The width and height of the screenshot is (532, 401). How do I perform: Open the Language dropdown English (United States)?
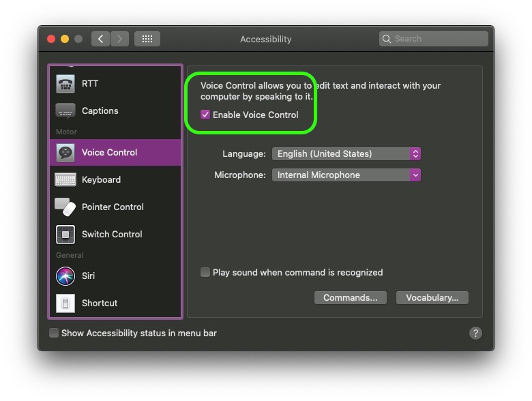(x=346, y=154)
